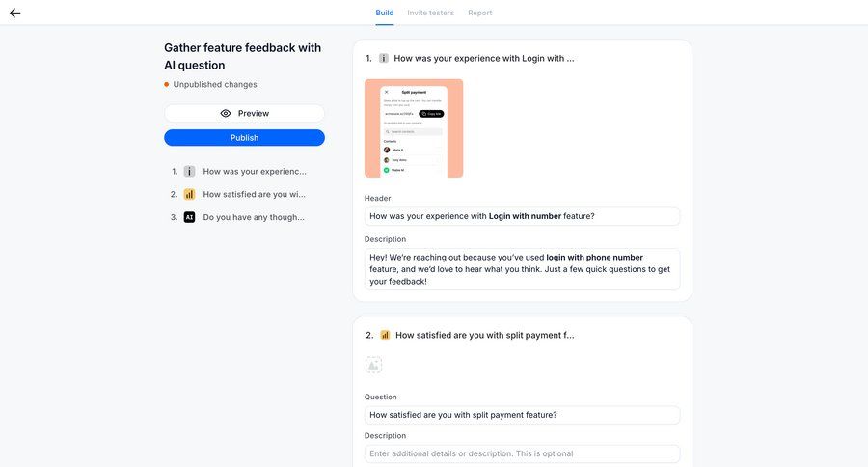
Task: Click the Preview button
Action: [244, 113]
